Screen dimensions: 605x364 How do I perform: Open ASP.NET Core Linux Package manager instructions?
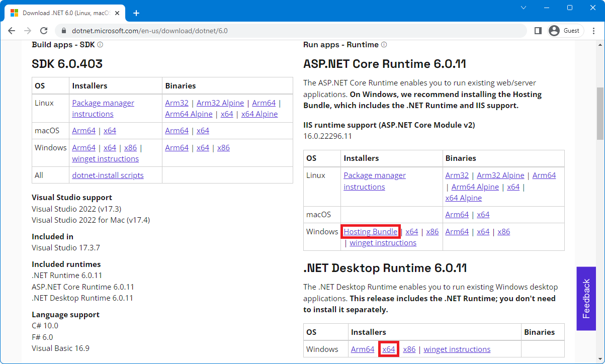point(375,181)
